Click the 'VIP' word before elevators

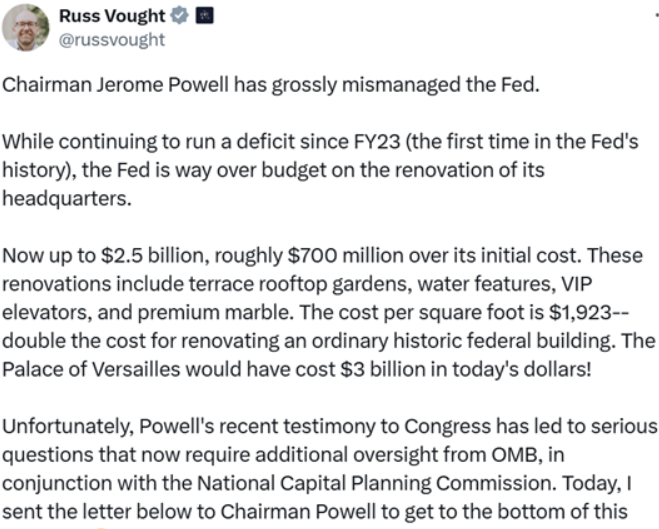tap(577, 284)
